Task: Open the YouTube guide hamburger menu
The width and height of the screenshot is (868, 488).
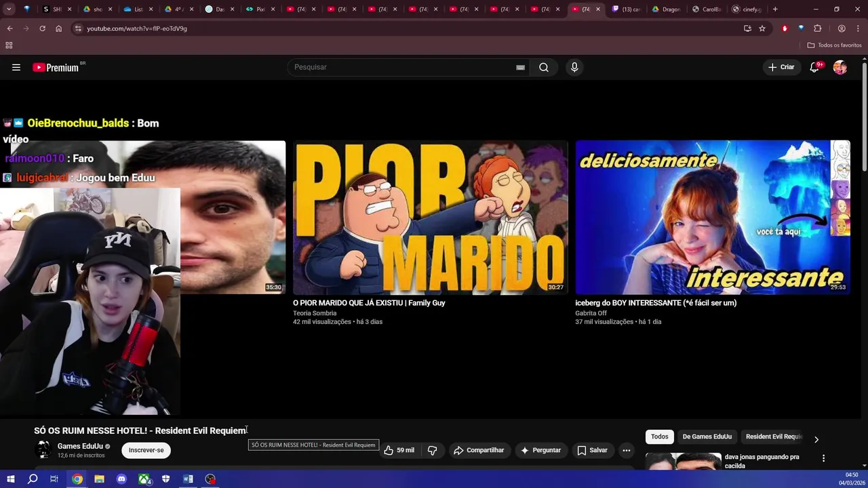Action: click(x=16, y=67)
